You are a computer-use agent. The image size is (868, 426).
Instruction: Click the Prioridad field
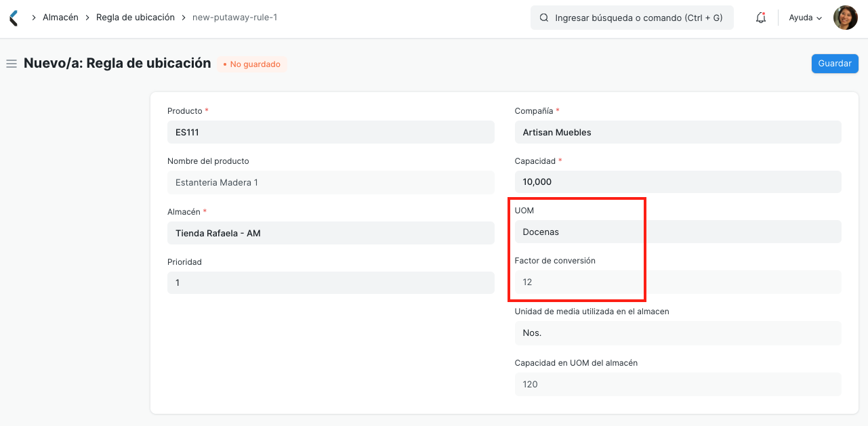(x=331, y=282)
